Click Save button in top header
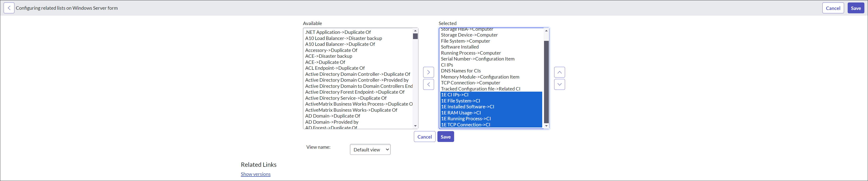868x181 pixels. 856,8
